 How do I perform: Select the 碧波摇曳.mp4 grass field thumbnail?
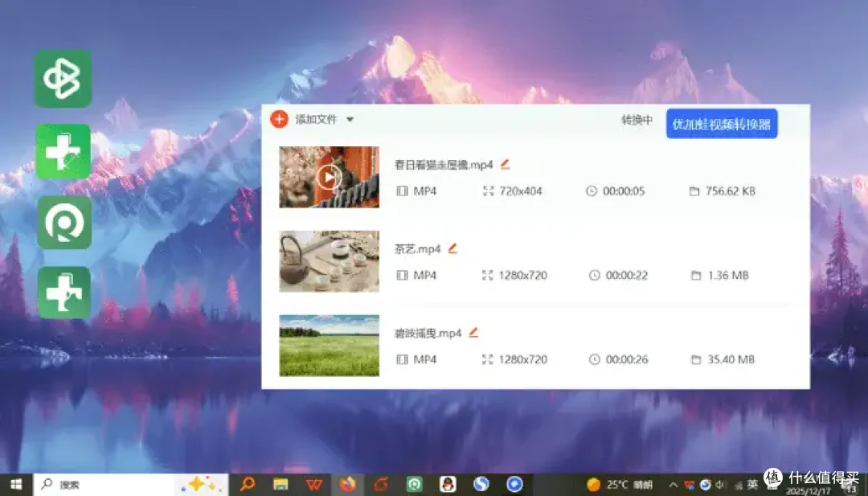tap(329, 346)
